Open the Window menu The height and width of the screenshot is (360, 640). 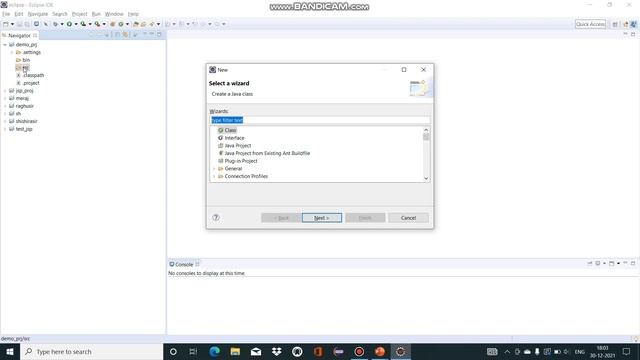[x=114, y=14]
